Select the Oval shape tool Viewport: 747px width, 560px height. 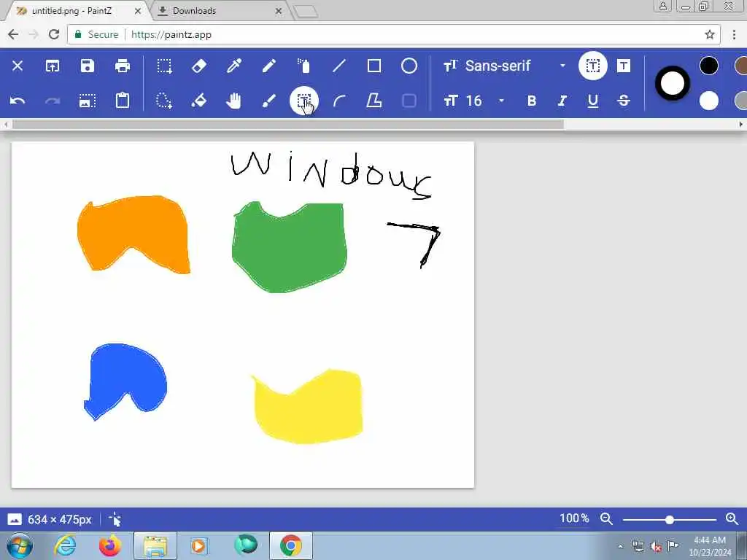409,66
